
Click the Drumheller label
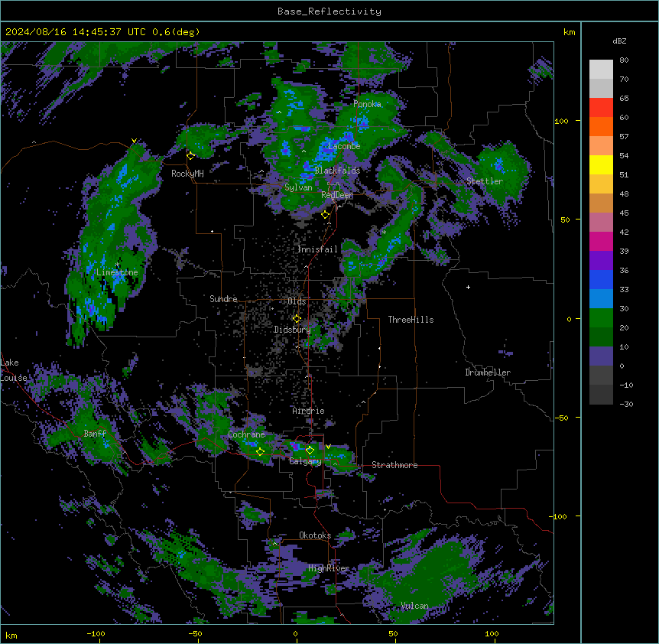[x=488, y=372]
